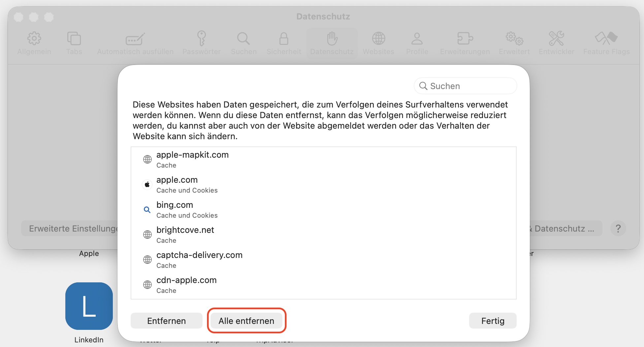Click the globe icon beside apple-mapkit.com
644x347 pixels.
(x=147, y=159)
